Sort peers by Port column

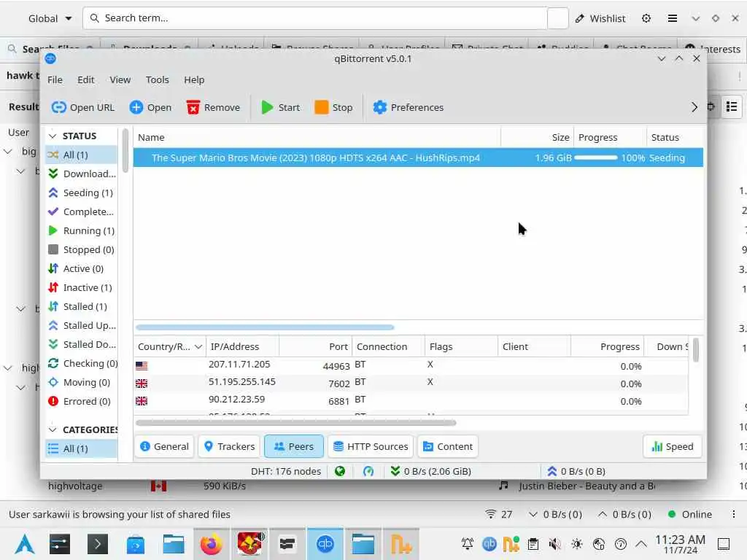point(315,347)
